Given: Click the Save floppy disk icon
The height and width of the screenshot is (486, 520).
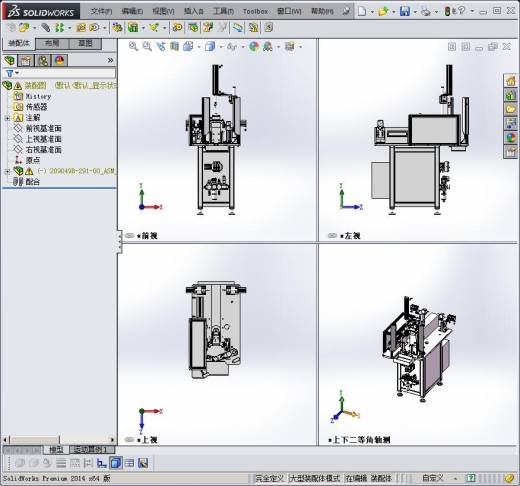Looking at the screenshot, I should [x=405, y=11].
